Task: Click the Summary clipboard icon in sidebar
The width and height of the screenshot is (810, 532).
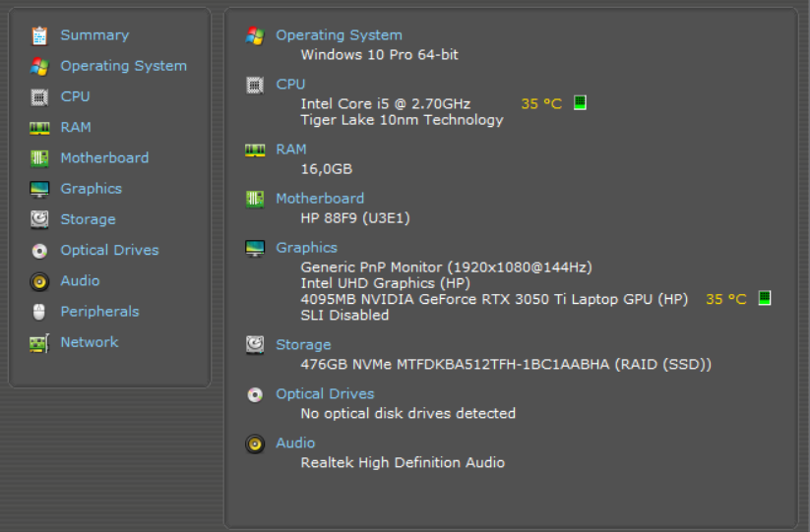Action: pyautogui.click(x=39, y=35)
